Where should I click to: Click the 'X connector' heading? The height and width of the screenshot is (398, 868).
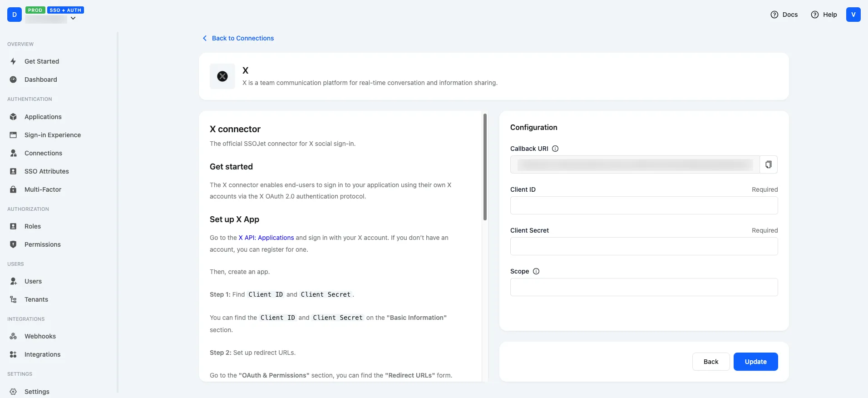coord(235,129)
